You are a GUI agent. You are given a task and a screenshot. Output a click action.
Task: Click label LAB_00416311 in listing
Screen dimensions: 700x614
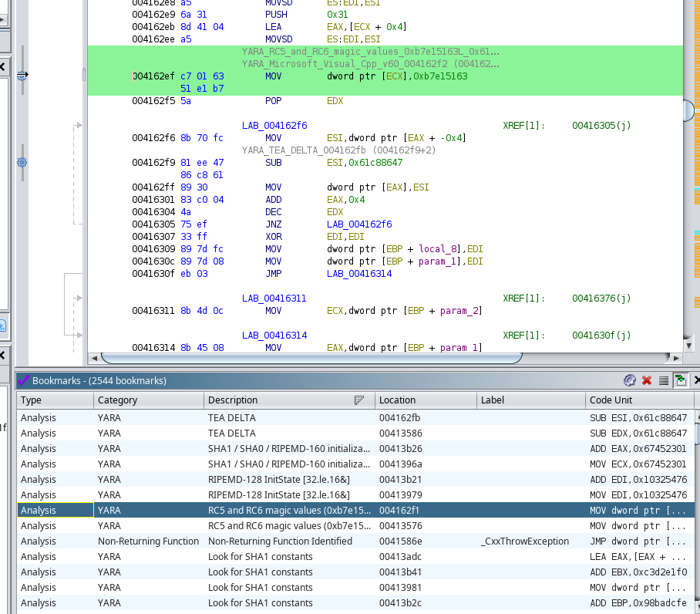click(274, 299)
